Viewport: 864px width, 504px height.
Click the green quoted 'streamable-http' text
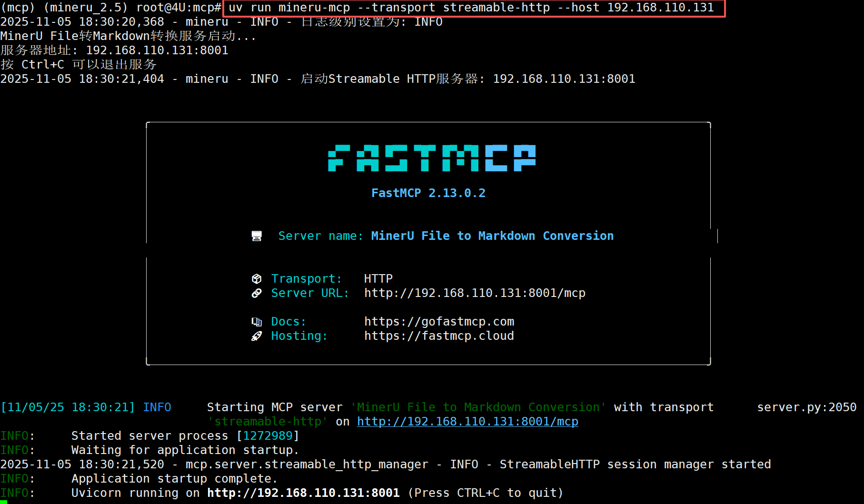(x=268, y=422)
